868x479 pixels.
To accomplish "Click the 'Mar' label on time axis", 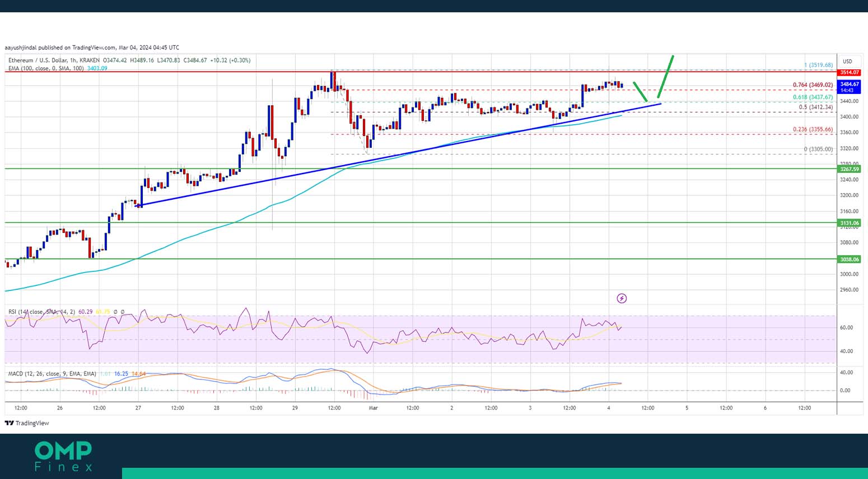I will pyautogui.click(x=374, y=408).
